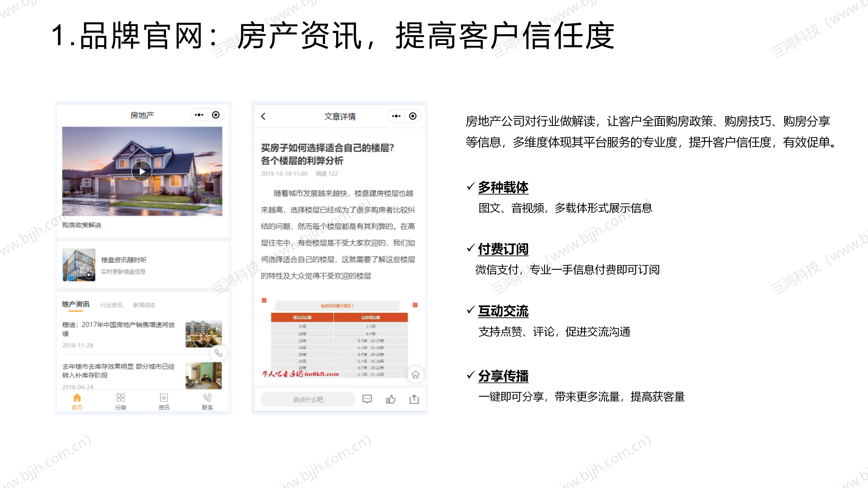Image resolution: width=868 pixels, height=488 pixels.
Task: Open more options dots in 文章详情 header
Action: click(x=396, y=116)
